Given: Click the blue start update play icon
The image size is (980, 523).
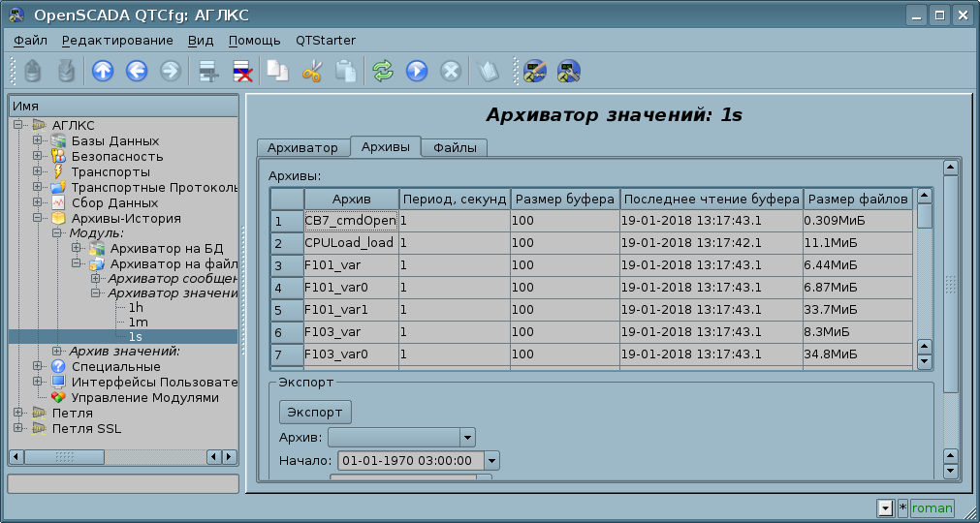Looking at the screenshot, I should point(417,71).
